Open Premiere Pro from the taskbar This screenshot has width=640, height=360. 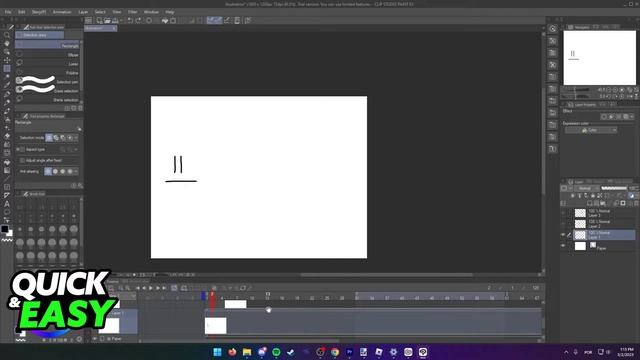click(349, 352)
